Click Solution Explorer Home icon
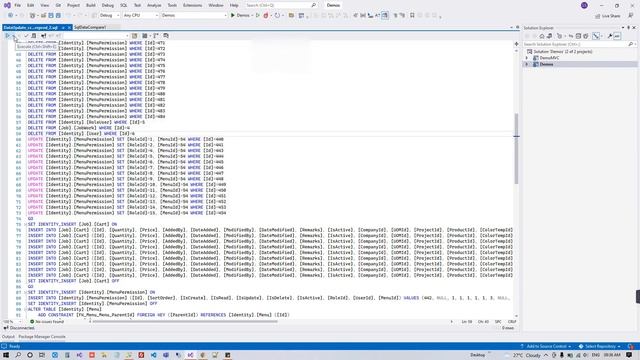The width and height of the screenshot is (640, 360). click(x=542, y=36)
